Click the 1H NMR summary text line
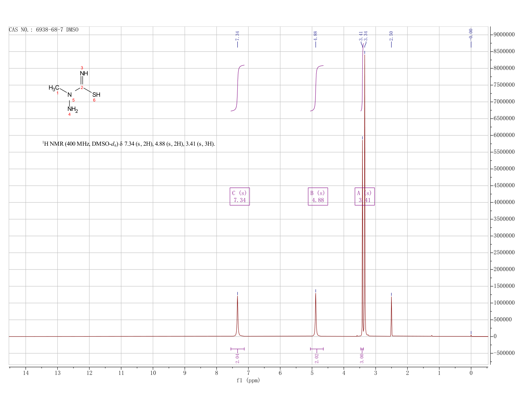The image size is (532, 411). pyautogui.click(x=129, y=144)
